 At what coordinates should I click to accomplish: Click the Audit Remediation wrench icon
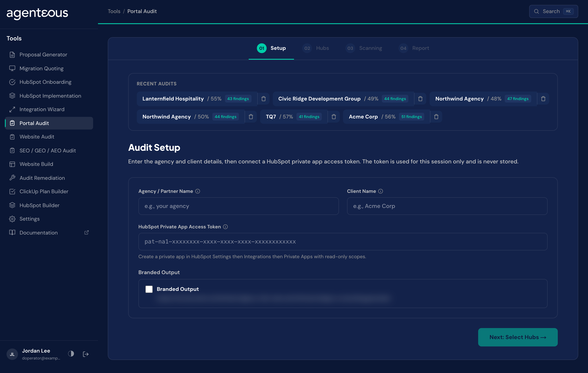coord(12,178)
